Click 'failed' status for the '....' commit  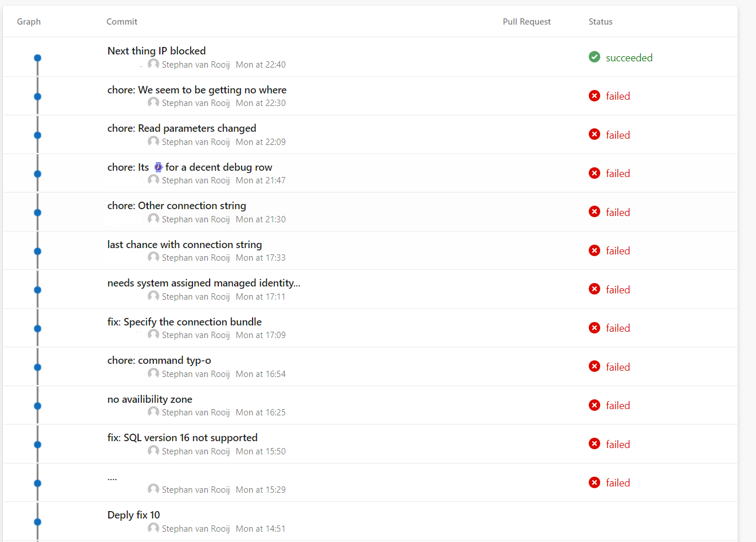[617, 483]
